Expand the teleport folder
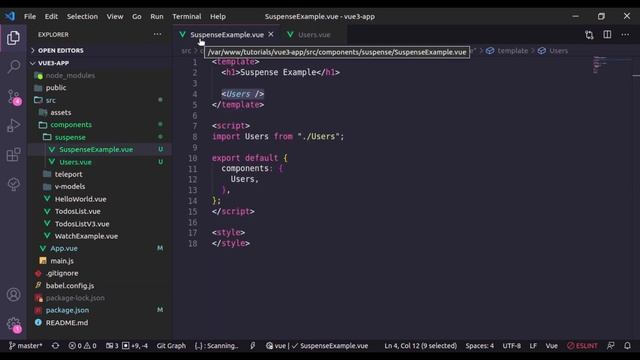 click(100, 174)
